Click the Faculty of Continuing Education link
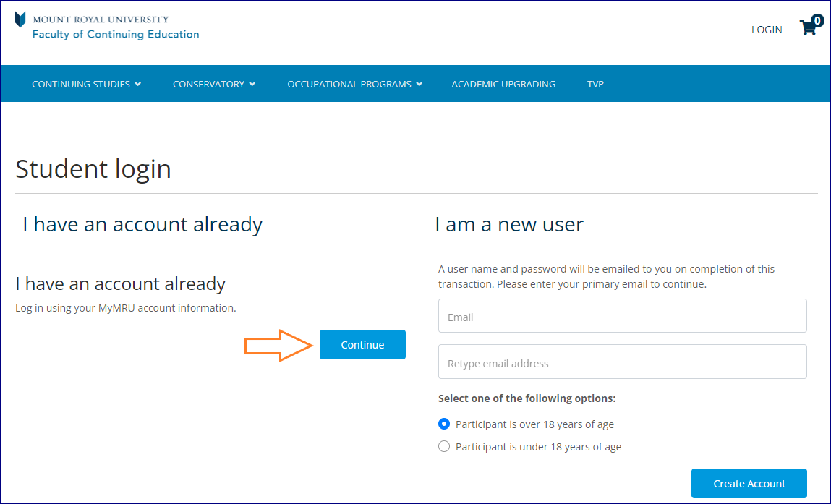The width and height of the screenshot is (831, 504). (x=116, y=34)
